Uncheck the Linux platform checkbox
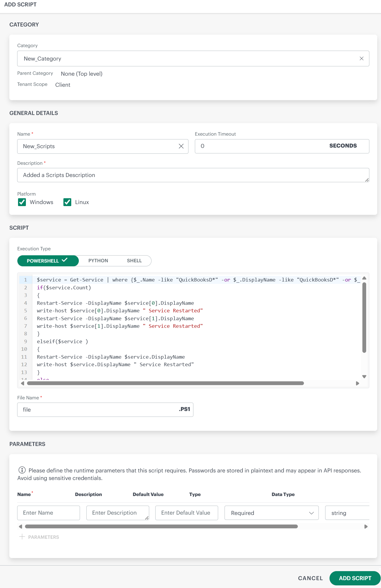381x588 pixels. [67, 202]
